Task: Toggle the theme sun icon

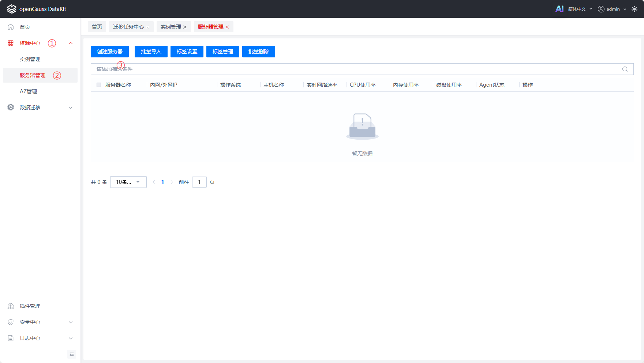Action: click(x=634, y=9)
